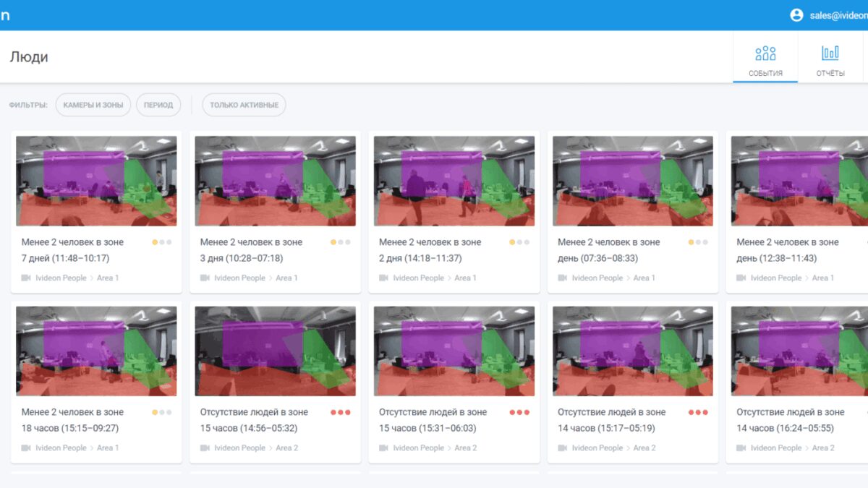Open the События tab icon
The image size is (868, 488).
[765, 53]
